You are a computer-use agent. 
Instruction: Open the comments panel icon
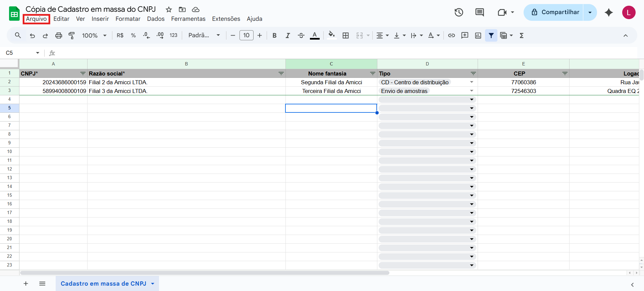coord(479,12)
